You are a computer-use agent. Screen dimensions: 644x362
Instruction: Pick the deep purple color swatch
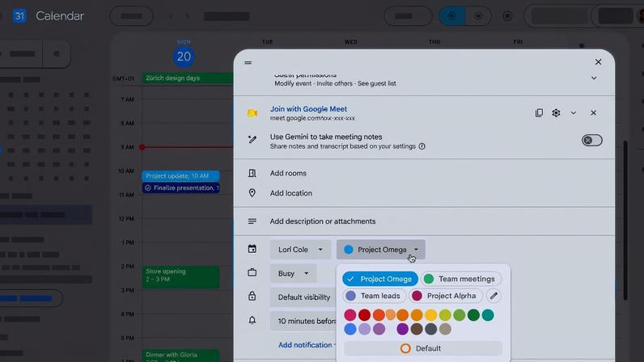pos(403,329)
